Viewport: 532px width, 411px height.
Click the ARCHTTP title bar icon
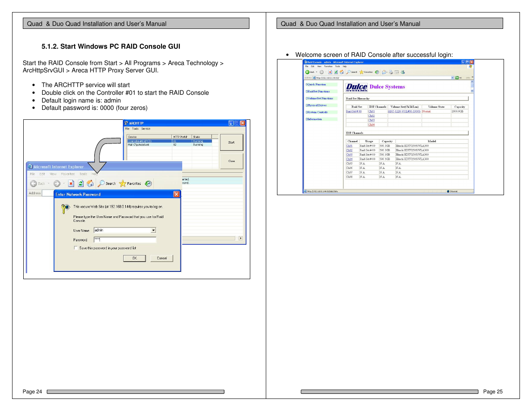click(126, 123)
